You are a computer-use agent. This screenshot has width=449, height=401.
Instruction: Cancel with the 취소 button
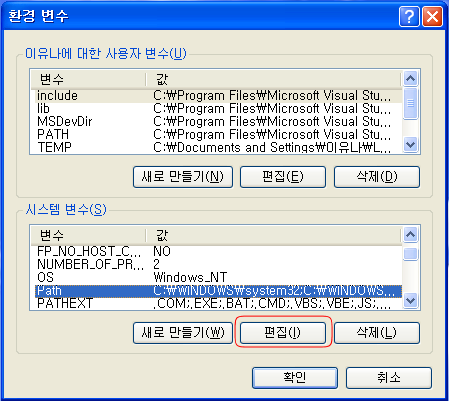389,378
